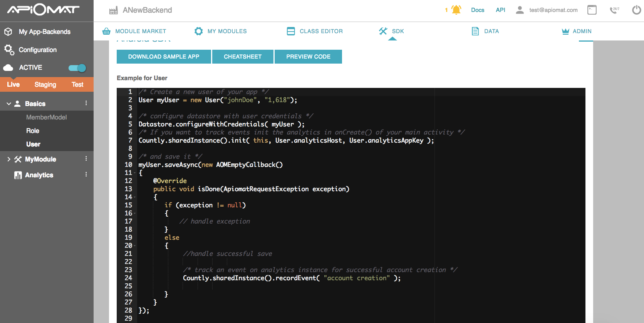The image size is (644, 323).
Task: Click the Configuration gears icon
Action: 9,50
